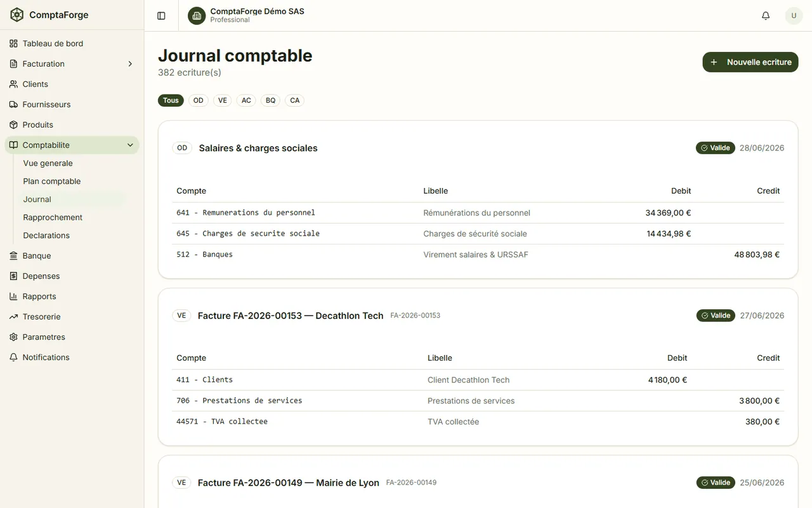Click the VE badge on Mairie de Lyon entry
Viewport: 812px width, 508px height.
[x=181, y=483]
